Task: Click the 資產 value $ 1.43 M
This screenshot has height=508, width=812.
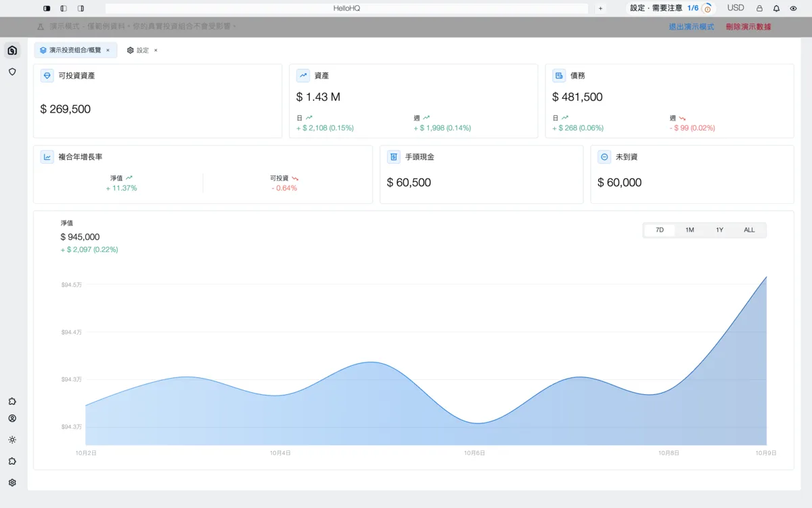Action: [x=319, y=97]
